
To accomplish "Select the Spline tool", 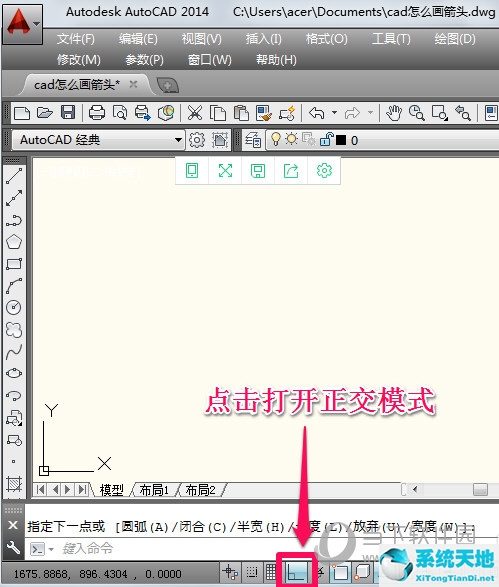I will point(14,352).
